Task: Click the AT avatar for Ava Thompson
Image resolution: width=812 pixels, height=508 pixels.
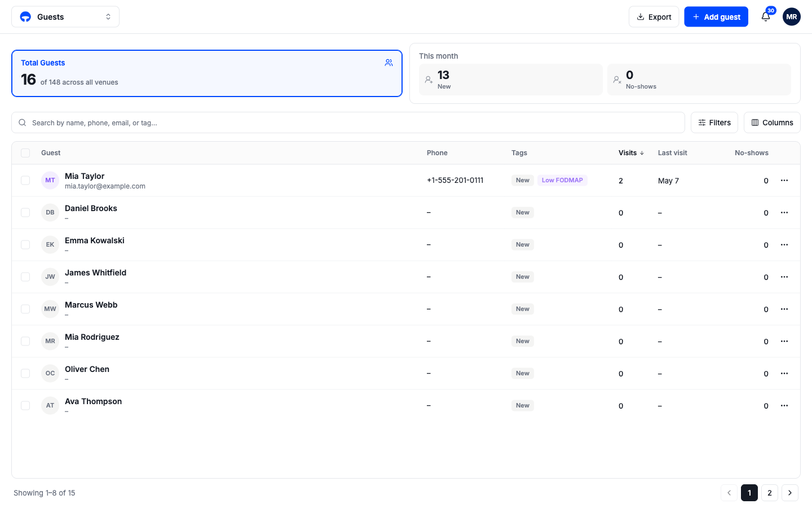Action: click(x=50, y=406)
